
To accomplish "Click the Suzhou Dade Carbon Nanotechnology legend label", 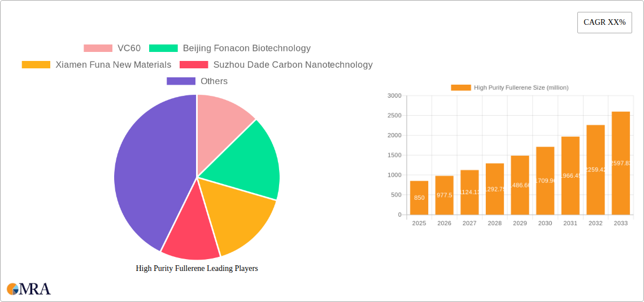I will pos(293,65).
